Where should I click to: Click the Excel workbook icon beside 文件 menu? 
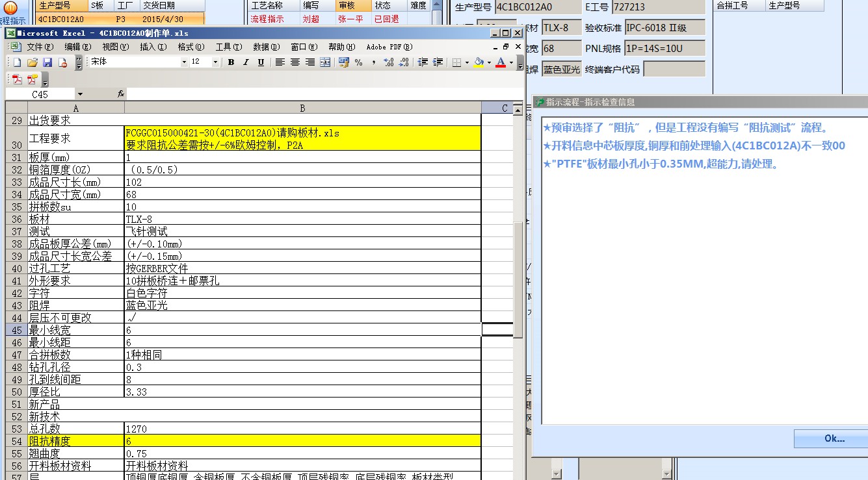point(14,47)
